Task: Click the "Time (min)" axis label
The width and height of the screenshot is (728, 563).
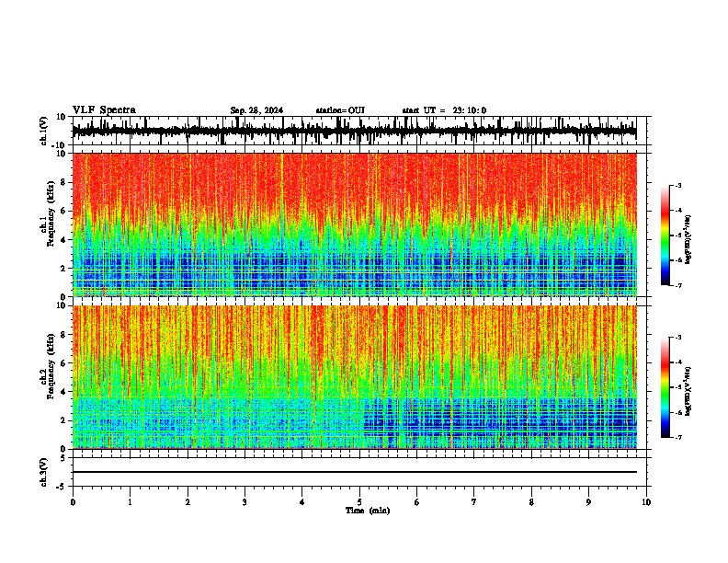Action: pyautogui.click(x=368, y=511)
